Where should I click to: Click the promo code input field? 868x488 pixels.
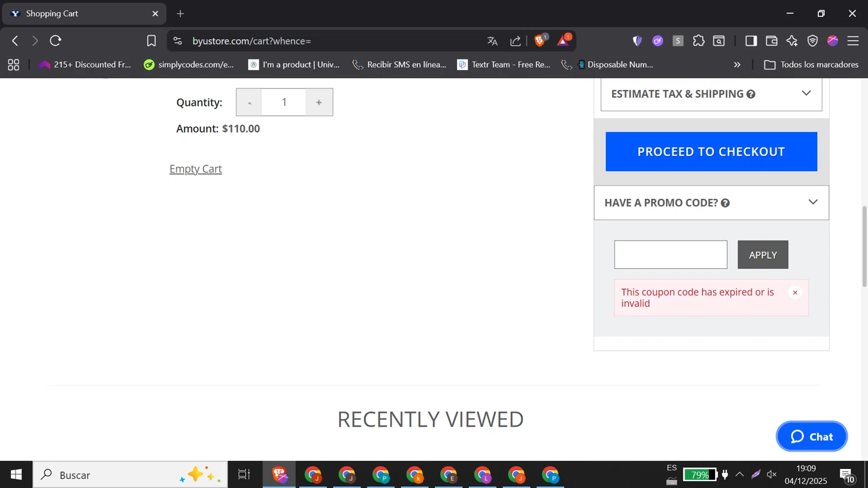[671, 254]
